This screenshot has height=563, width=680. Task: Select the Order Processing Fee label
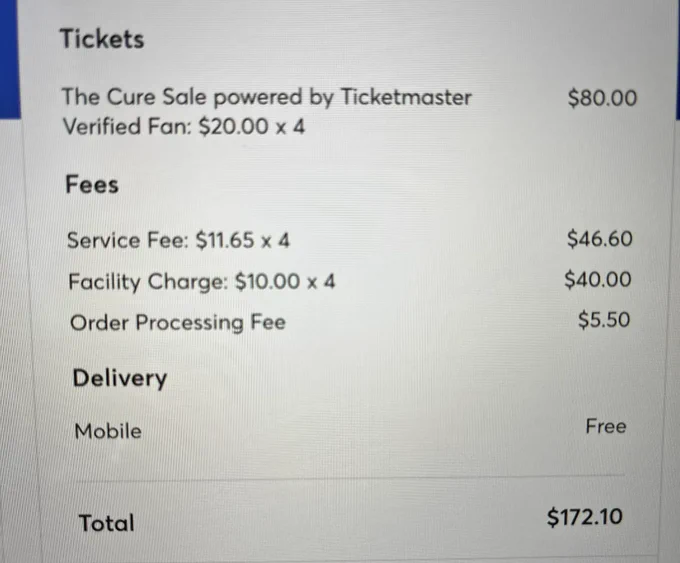pos(178,323)
